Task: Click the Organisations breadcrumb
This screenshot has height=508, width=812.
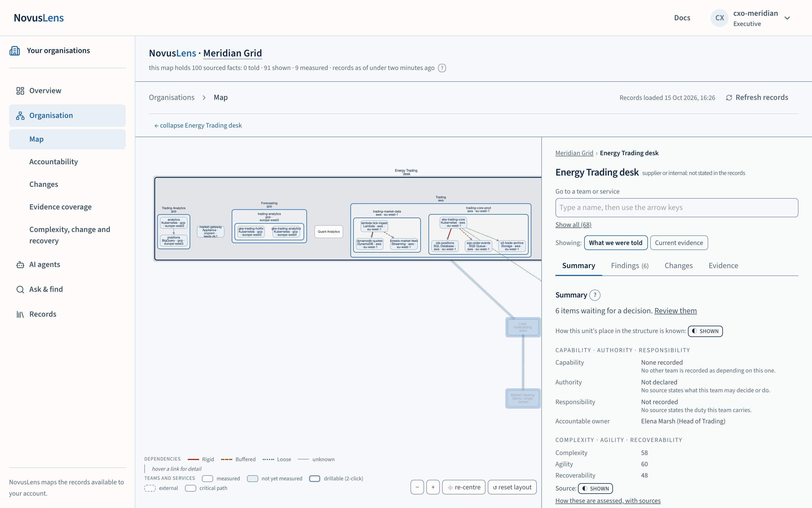Action: pyautogui.click(x=171, y=97)
